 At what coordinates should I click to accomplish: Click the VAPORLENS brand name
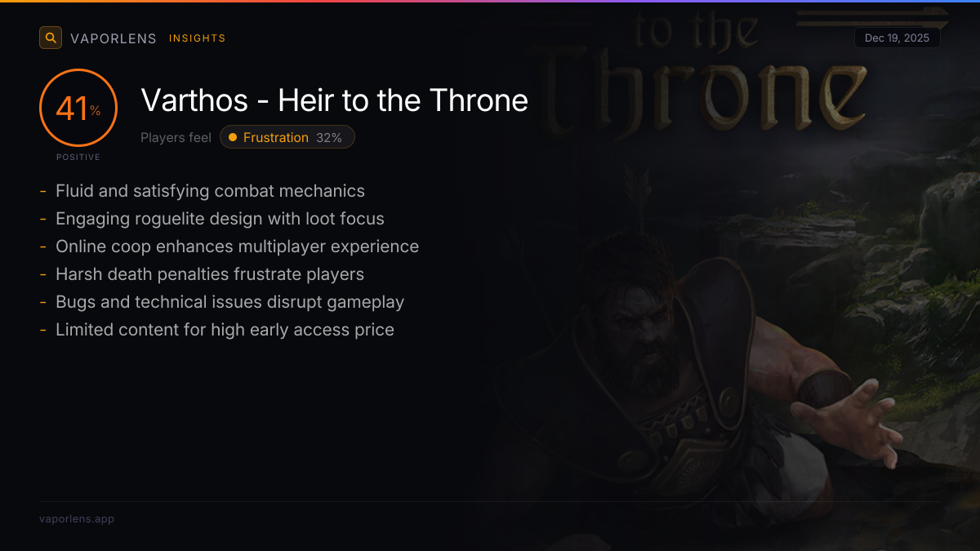[x=114, y=38]
